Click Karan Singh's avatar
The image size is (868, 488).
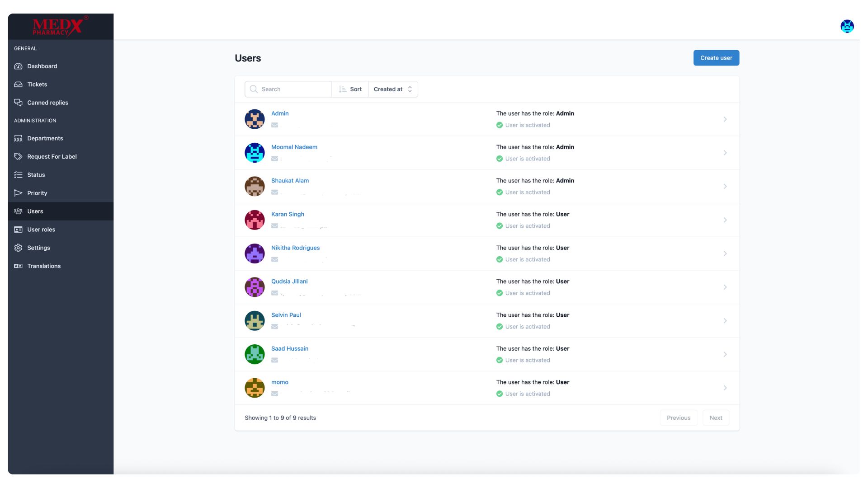pos(255,220)
